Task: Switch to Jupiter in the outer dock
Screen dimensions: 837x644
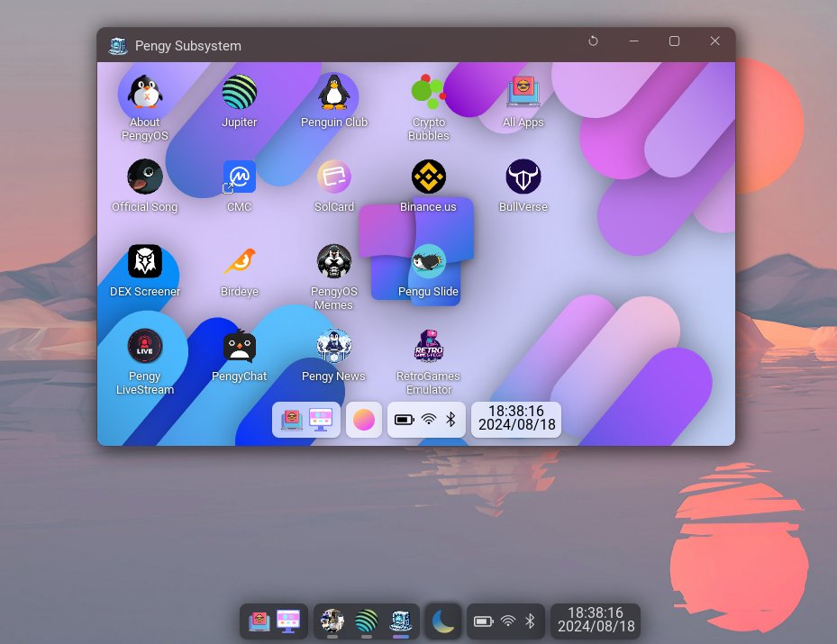Action: [x=366, y=621]
